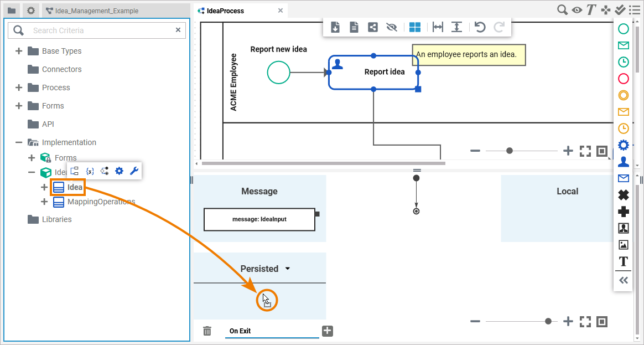Expand the Base Types folder
Image resolution: width=644 pixels, height=345 pixels.
(19, 51)
